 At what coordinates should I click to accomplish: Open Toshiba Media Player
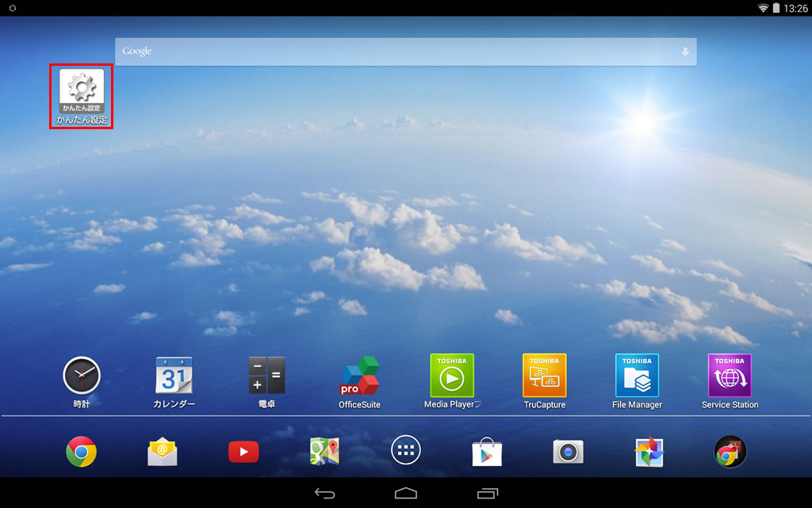point(452,376)
